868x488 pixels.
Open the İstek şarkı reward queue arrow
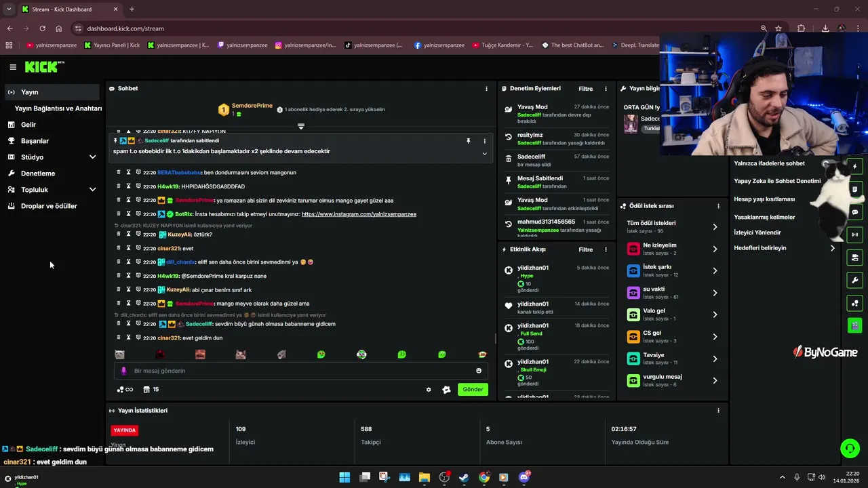(715, 271)
